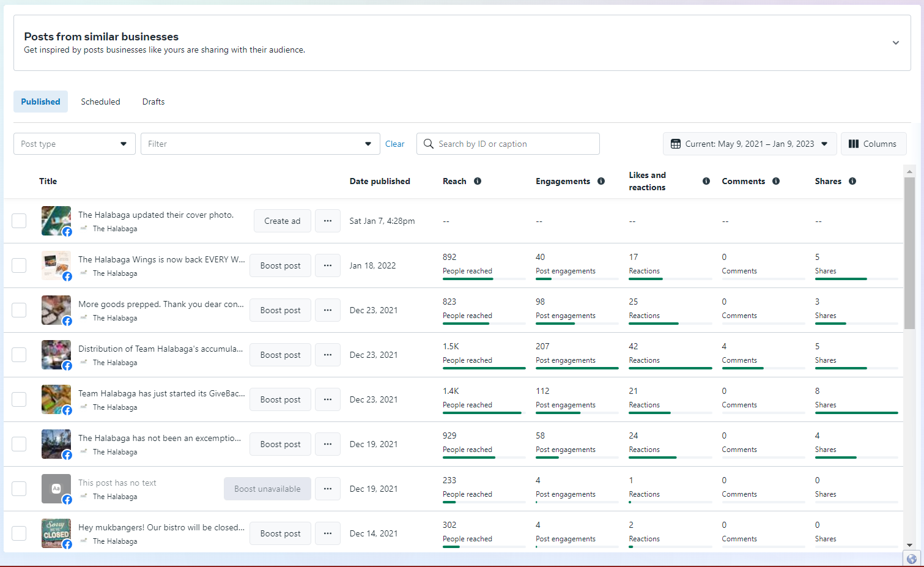Image resolution: width=924 pixels, height=567 pixels.
Task: Open more options for no-text post
Action: (328, 489)
